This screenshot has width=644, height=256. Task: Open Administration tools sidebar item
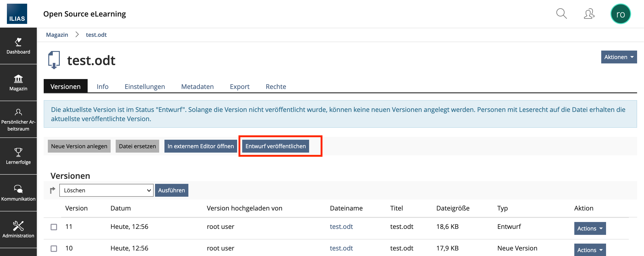[18, 230]
